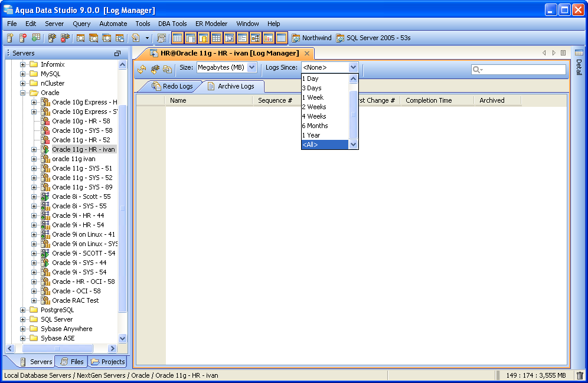The width and height of the screenshot is (588, 383).
Task: Click the Servers panel restore icon
Action: [x=117, y=54]
